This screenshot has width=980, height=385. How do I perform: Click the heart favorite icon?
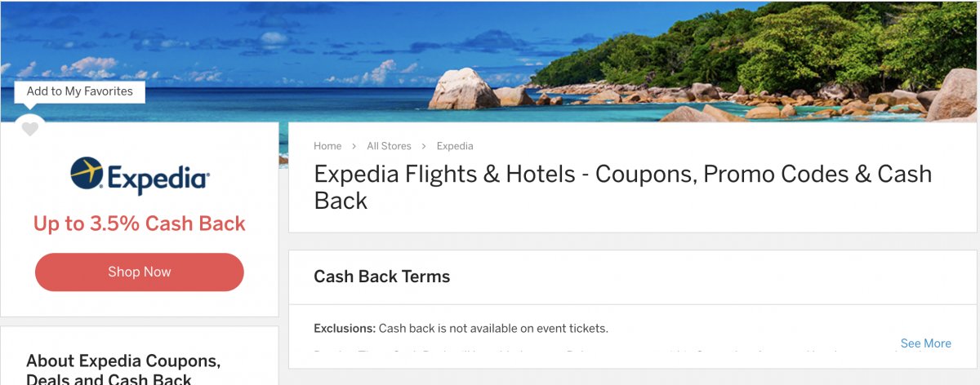click(x=29, y=129)
